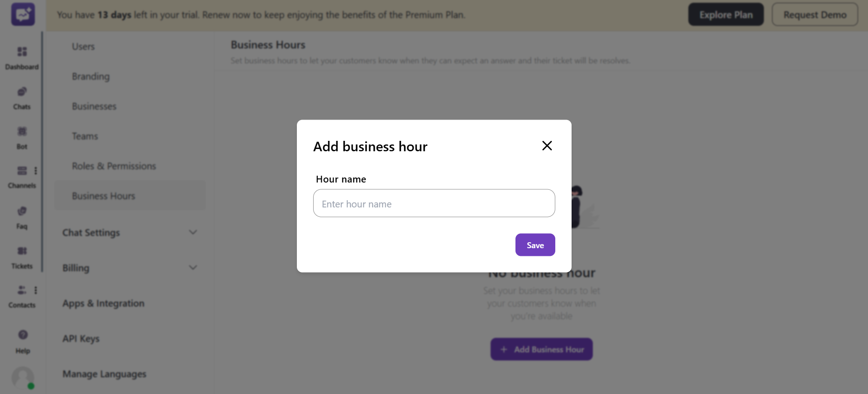Open the app logo in the top corner
This screenshot has height=394, width=868.
click(22, 14)
